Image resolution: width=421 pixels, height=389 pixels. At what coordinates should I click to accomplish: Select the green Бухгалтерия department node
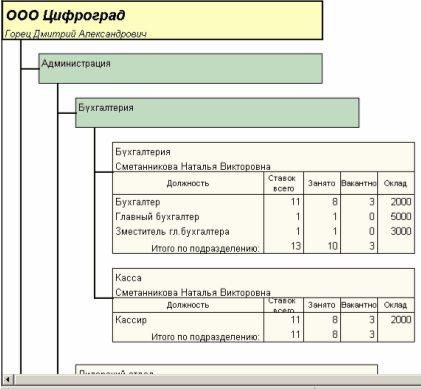(217, 113)
